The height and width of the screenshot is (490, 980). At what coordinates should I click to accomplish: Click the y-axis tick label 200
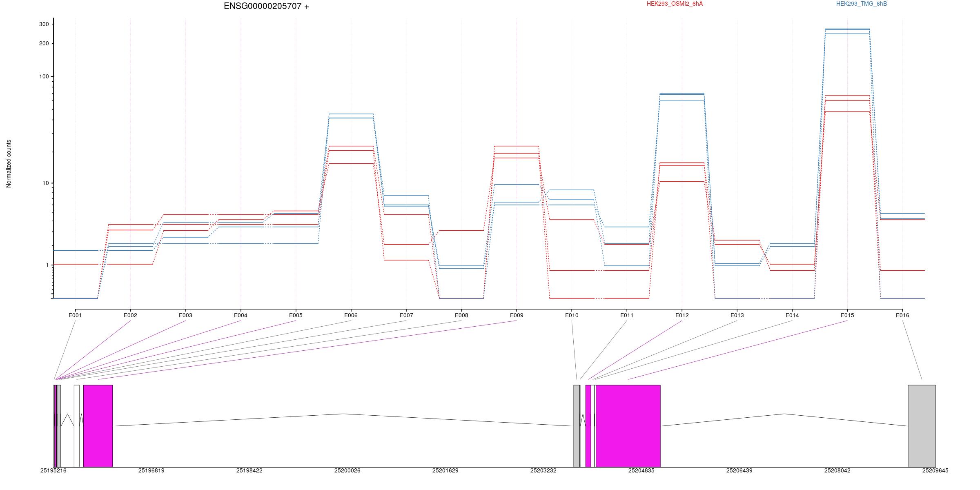[x=44, y=43]
